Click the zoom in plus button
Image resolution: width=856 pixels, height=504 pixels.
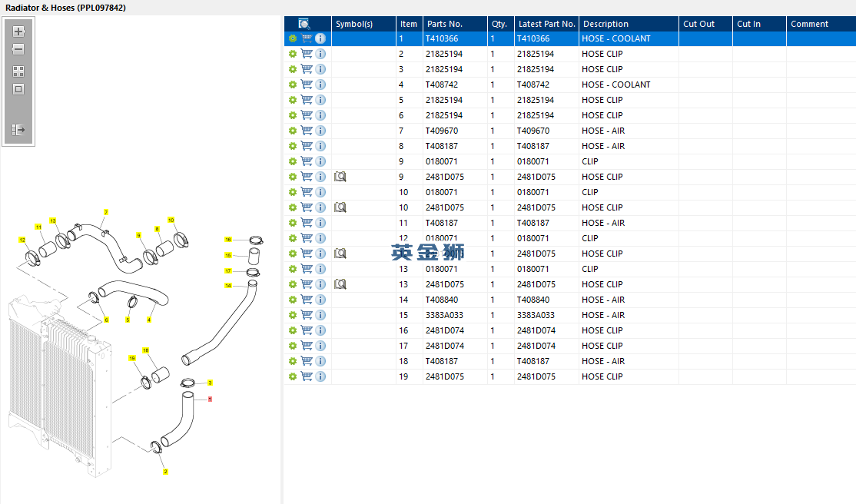(18, 31)
